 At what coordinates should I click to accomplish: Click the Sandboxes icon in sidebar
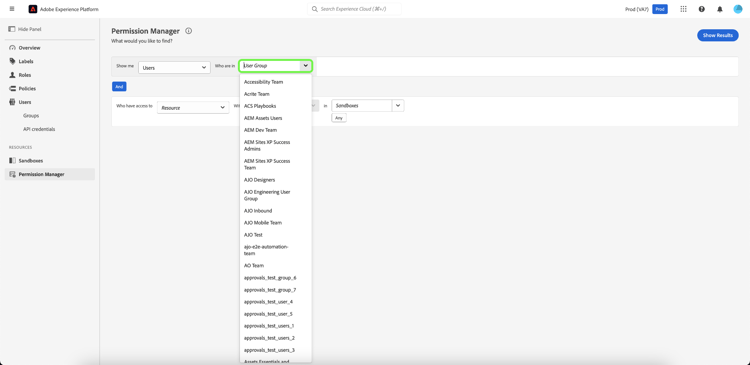[x=12, y=161]
